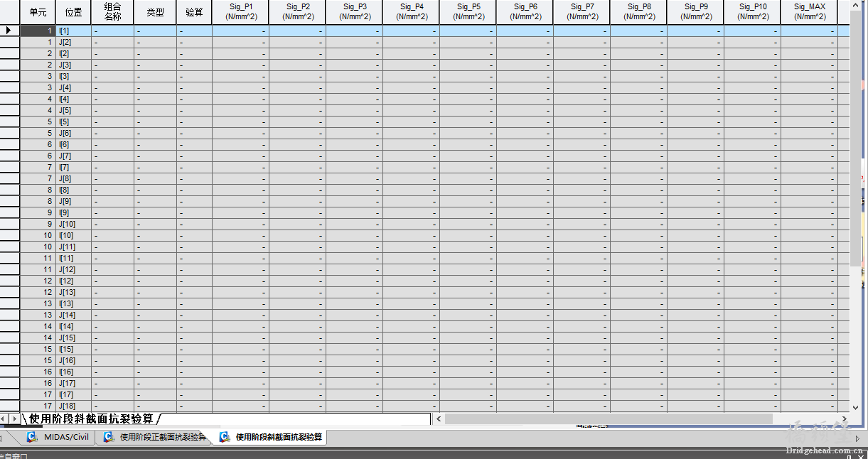
Task: Select the I[8] position cell
Action: click(x=73, y=190)
